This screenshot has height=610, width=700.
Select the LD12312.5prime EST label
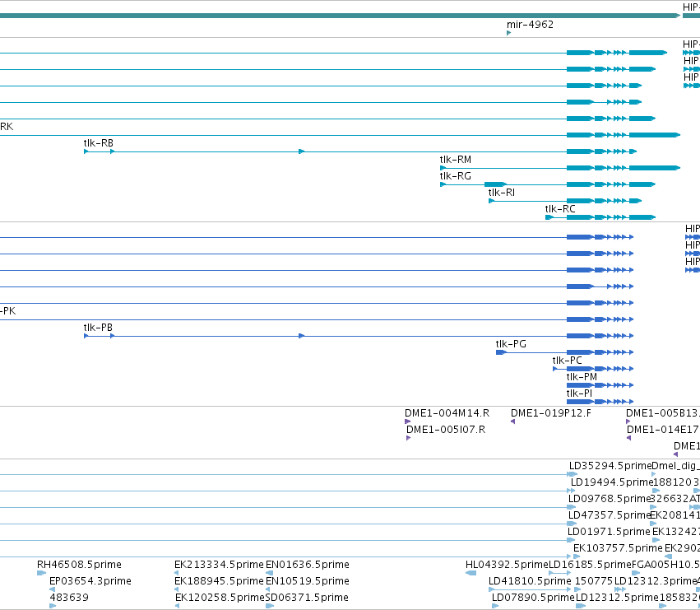(618, 598)
